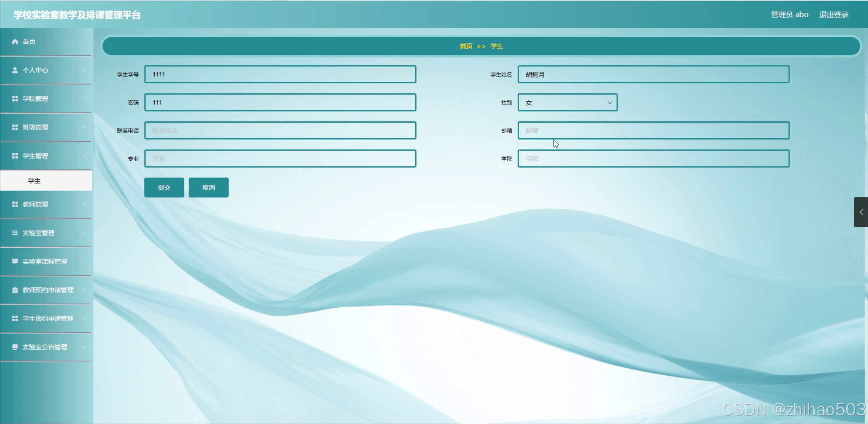Click the list icon beside 实验室管理
This screenshot has height=424, width=868.
click(15, 233)
